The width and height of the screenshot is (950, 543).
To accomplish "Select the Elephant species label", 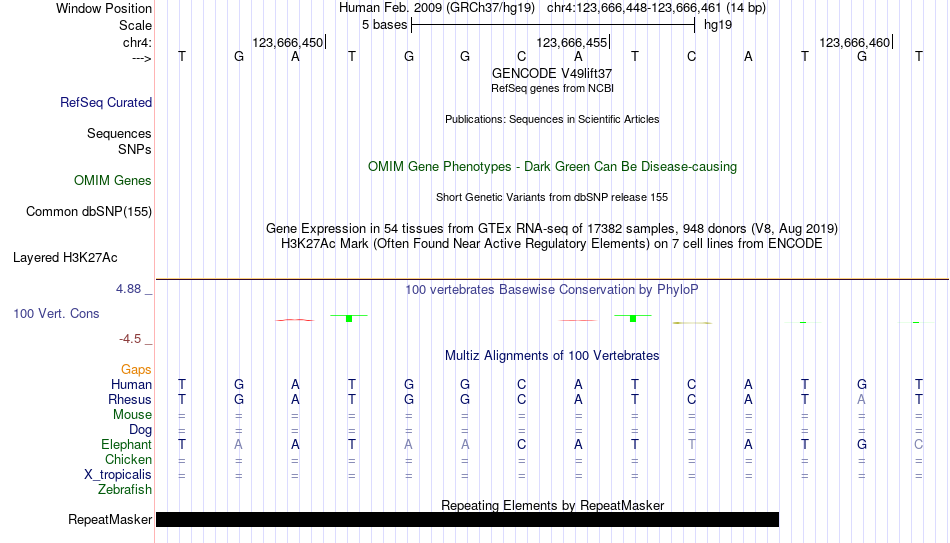I will tap(127, 445).
